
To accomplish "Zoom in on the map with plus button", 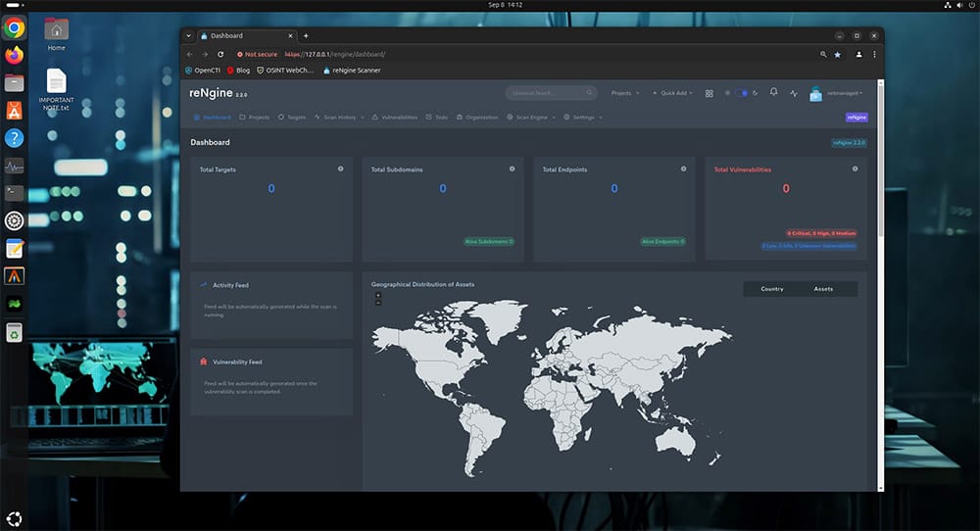I will click(378, 295).
